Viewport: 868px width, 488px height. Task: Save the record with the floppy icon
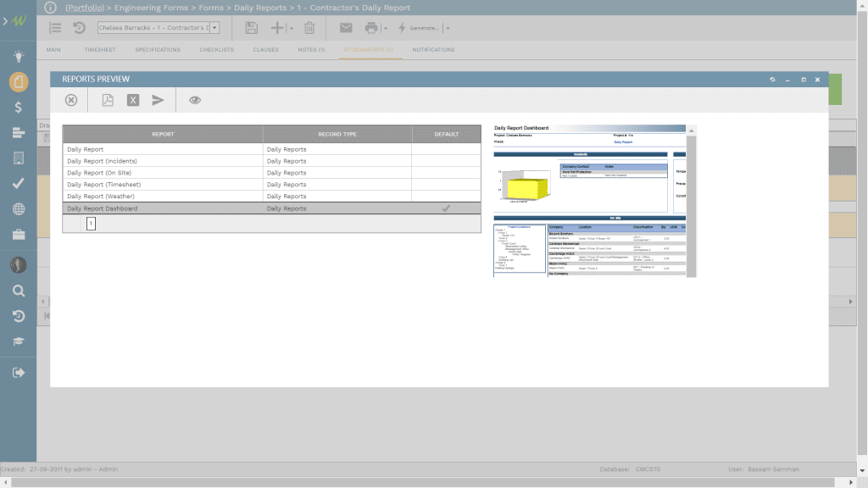tap(251, 28)
